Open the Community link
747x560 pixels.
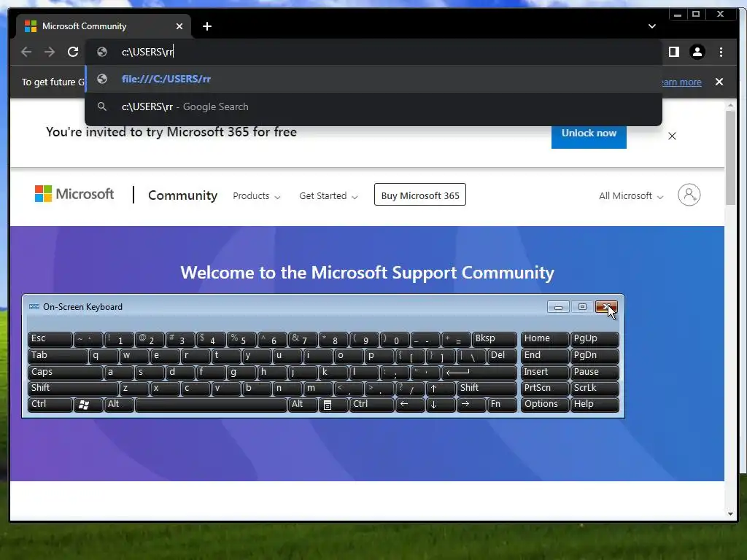pos(182,195)
